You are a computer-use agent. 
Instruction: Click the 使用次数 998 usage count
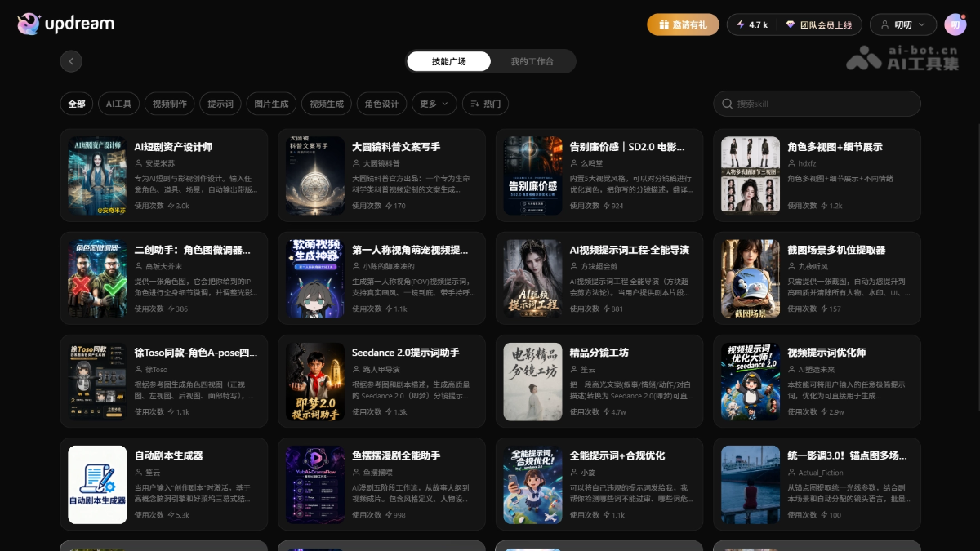[379, 514]
